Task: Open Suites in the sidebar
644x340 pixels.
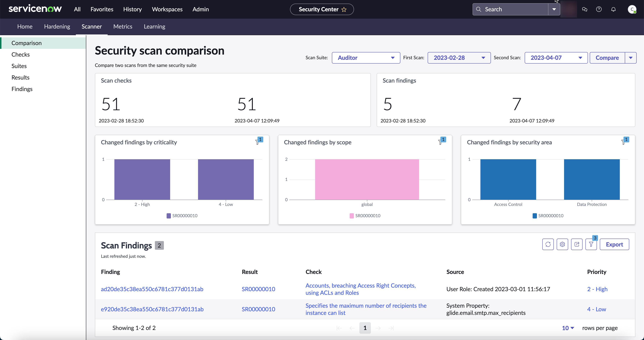Action: coord(43,66)
